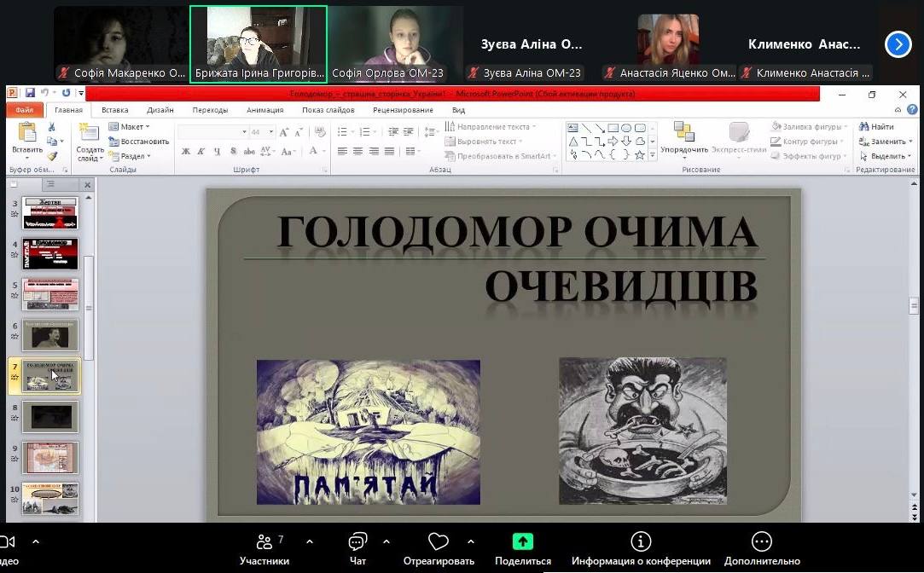This screenshot has width=924, height=573.
Task: Open the chevron next to Отреагировать
Action: [x=471, y=541]
